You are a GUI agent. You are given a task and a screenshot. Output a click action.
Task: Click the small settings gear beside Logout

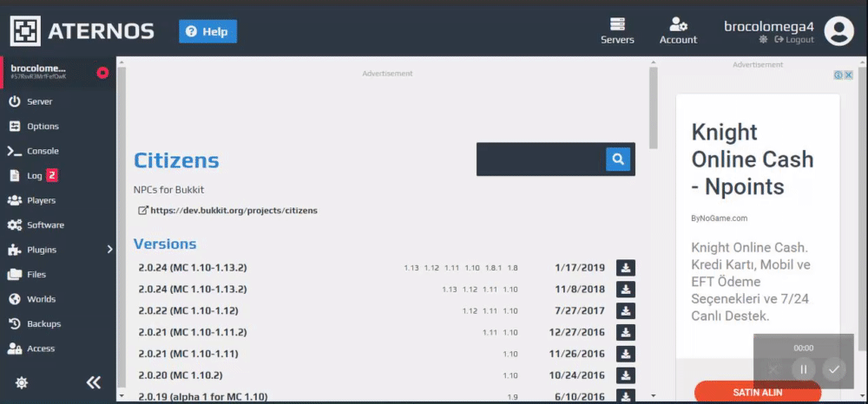tap(763, 39)
